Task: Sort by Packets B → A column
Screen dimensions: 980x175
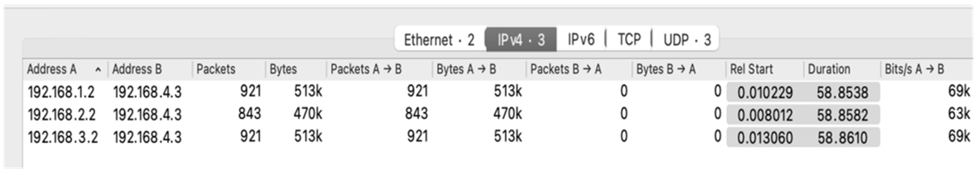Action: point(566,69)
